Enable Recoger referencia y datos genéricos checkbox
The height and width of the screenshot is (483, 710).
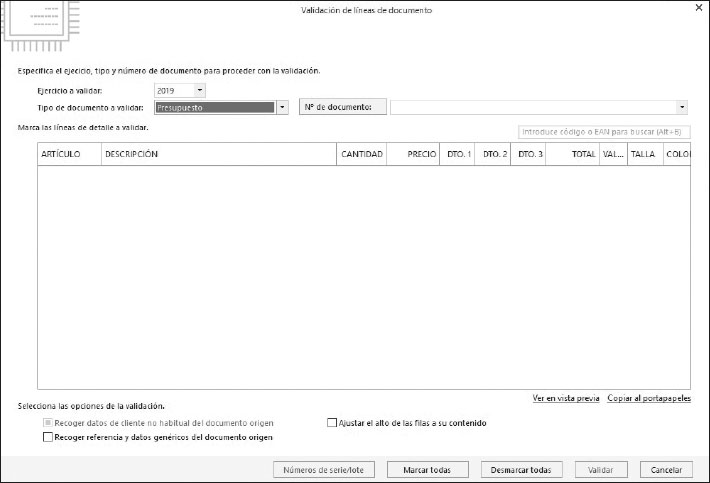point(48,437)
